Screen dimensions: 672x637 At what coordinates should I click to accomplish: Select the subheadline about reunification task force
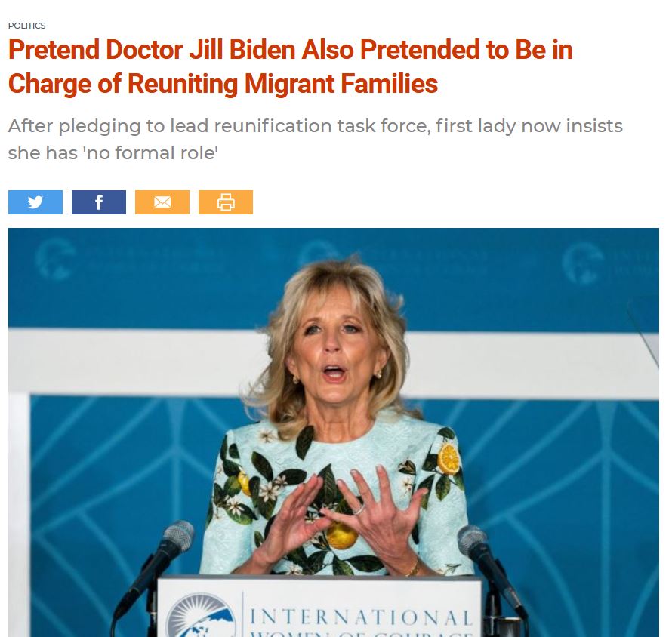point(315,139)
